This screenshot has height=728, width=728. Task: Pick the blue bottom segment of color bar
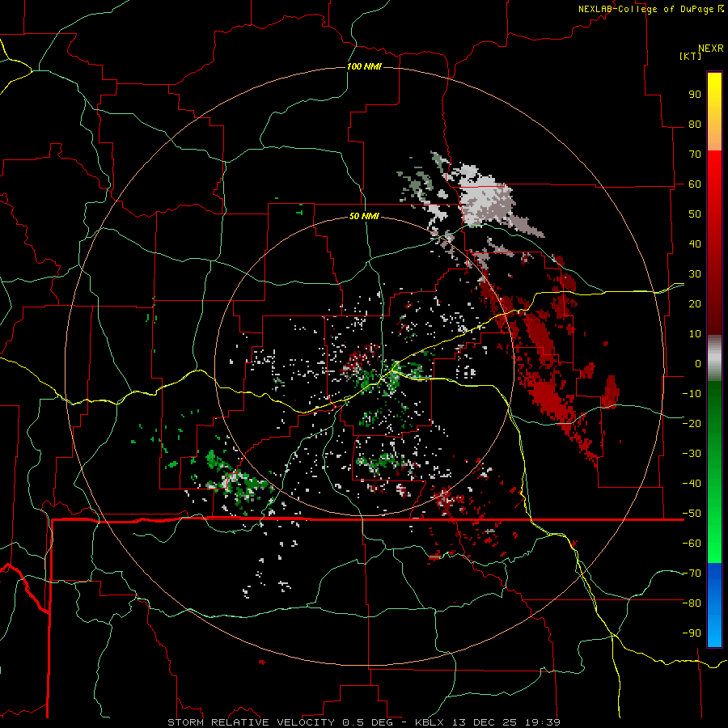[714, 605]
